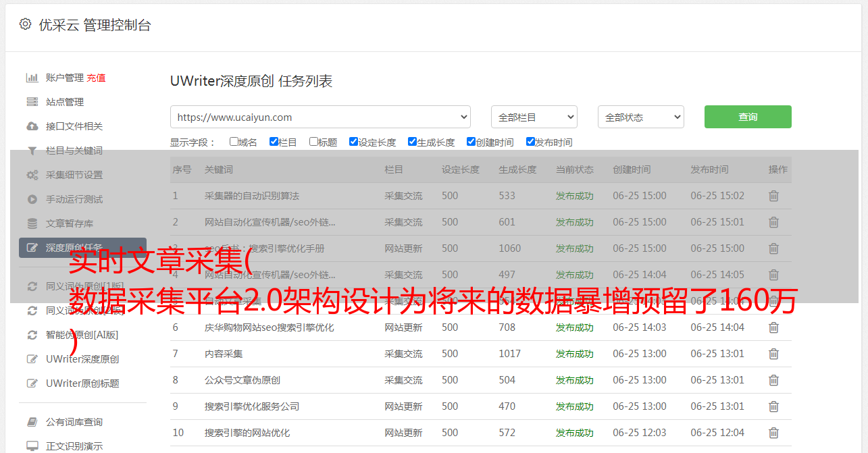Image resolution: width=868 pixels, height=453 pixels.
Task: Click the settings gear icon beside 优采云 title
Action: [x=25, y=24]
